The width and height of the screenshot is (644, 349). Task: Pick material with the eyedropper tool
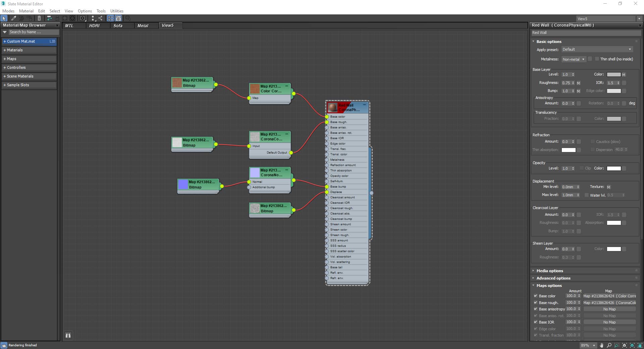14,18
